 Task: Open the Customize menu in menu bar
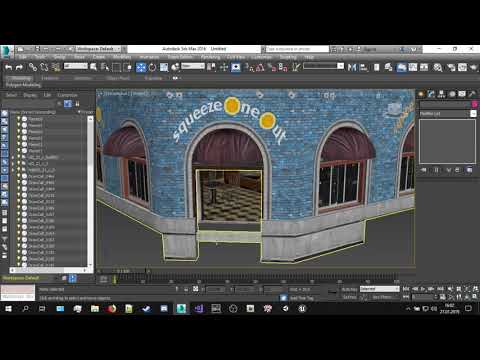tap(261, 57)
